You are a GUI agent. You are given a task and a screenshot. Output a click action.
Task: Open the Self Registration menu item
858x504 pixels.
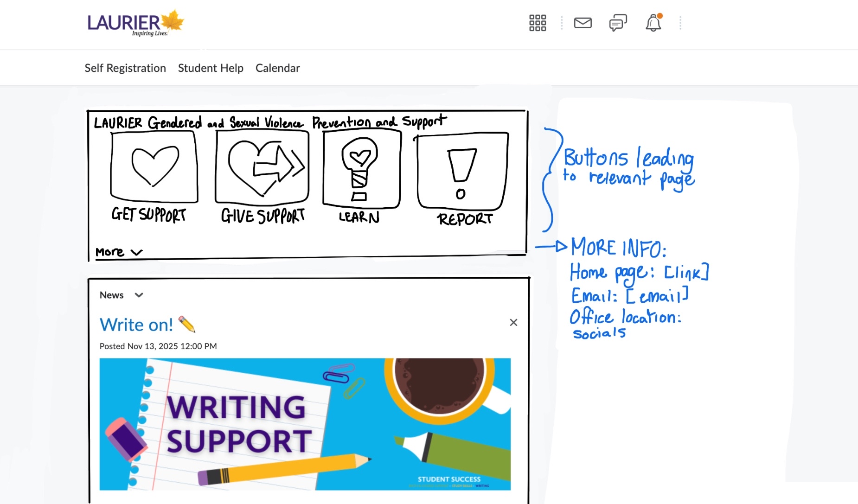click(125, 68)
